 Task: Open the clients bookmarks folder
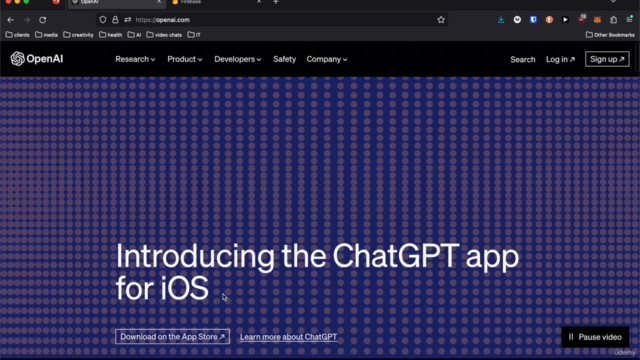(x=18, y=35)
